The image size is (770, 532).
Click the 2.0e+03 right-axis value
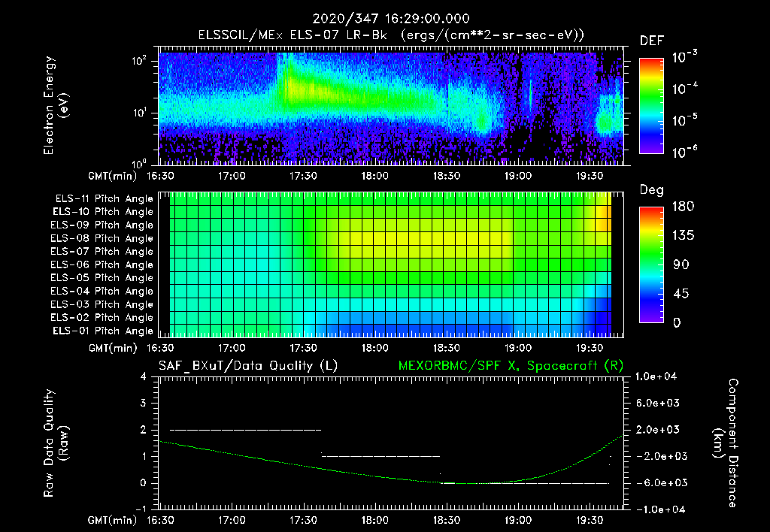pos(658,430)
